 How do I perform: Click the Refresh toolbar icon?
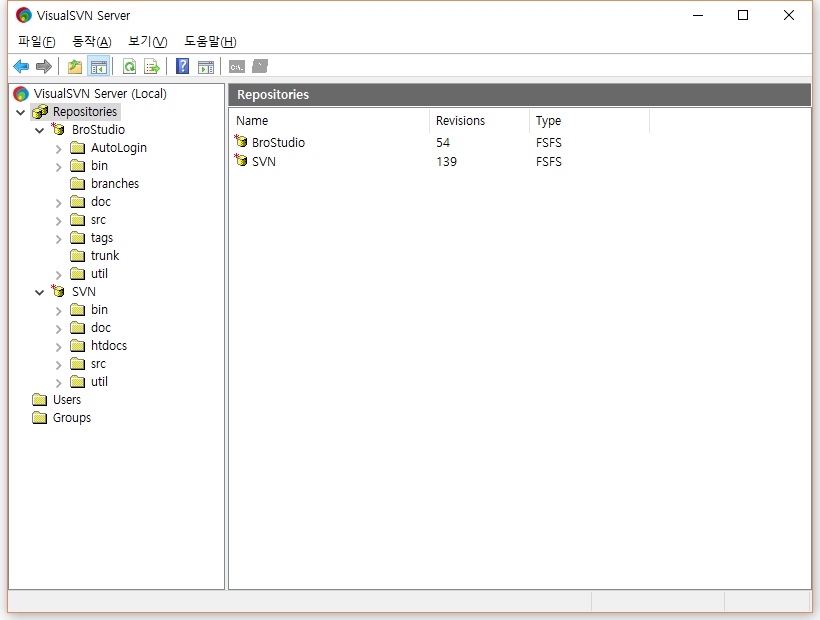[x=129, y=66]
